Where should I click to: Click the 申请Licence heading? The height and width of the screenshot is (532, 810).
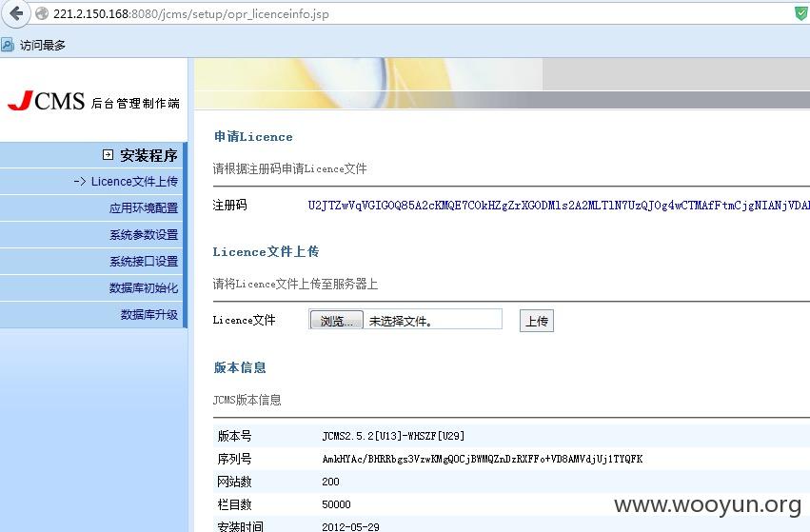(x=253, y=137)
